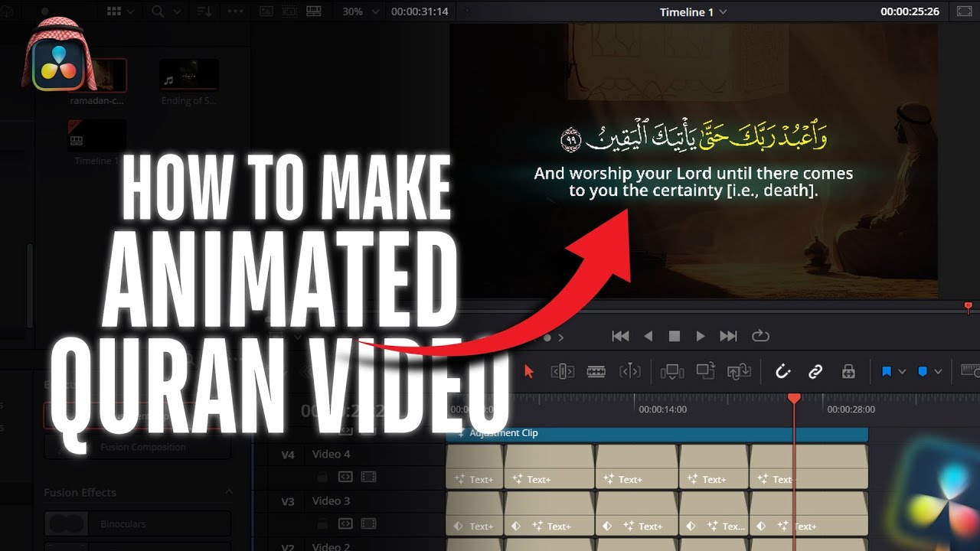Stop playback with the square button

[x=675, y=336]
